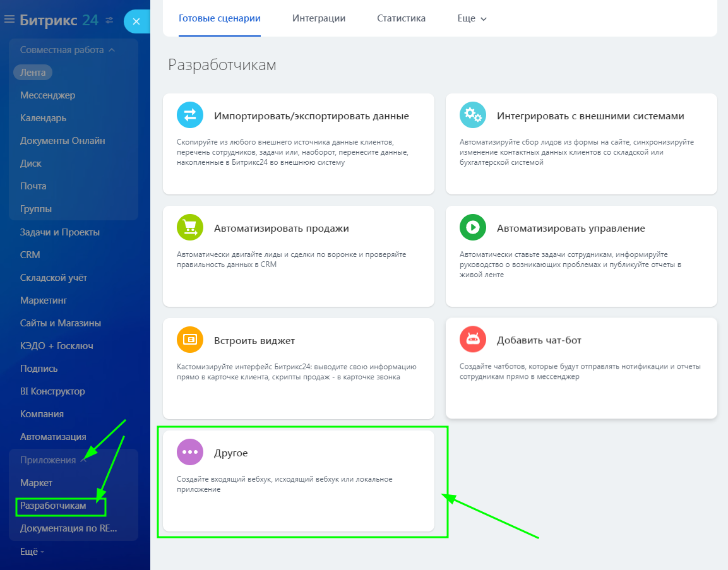The height and width of the screenshot is (570, 728).
Task: Click the orange widget embed icon
Action: (x=189, y=340)
